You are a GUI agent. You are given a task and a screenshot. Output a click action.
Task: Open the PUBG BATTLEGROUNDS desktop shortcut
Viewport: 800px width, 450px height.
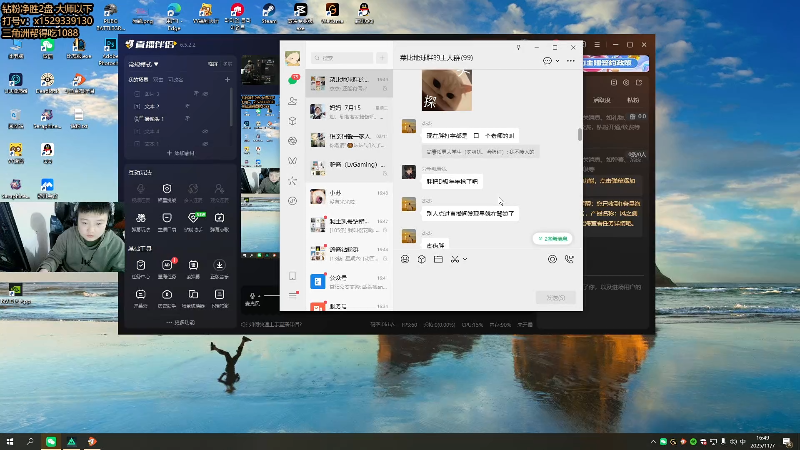pyautogui.click(x=110, y=17)
